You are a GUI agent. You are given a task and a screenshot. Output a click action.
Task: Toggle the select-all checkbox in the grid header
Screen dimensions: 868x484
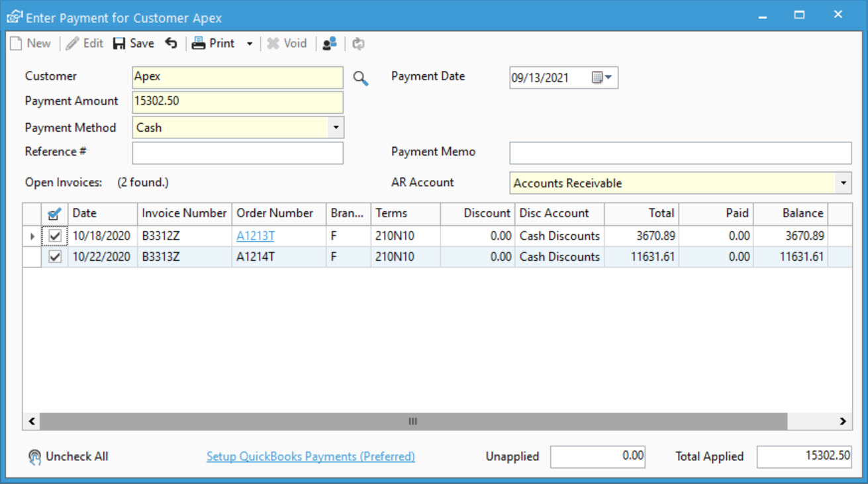pos(55,213)
